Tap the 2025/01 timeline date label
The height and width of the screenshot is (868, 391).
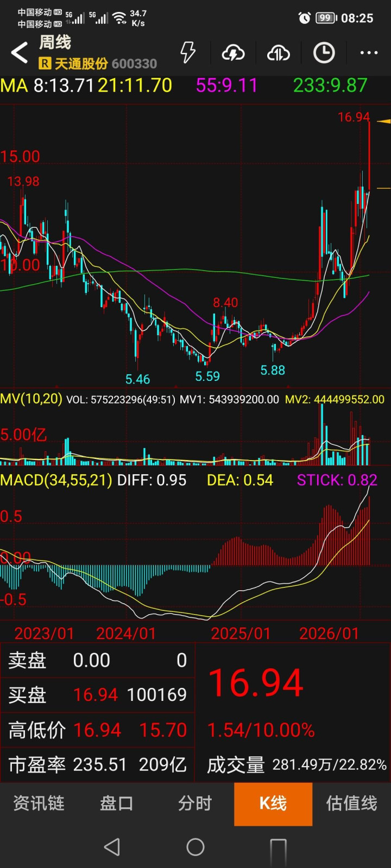[240, 634]
